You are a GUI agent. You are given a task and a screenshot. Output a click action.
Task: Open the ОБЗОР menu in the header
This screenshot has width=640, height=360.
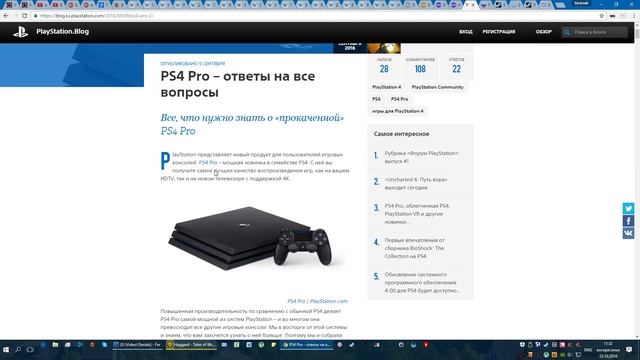pos(544,32)
